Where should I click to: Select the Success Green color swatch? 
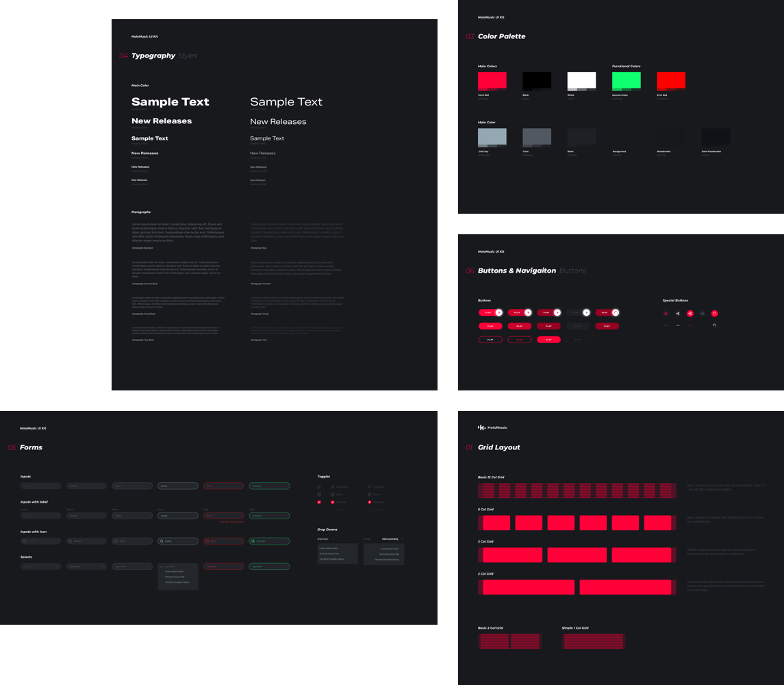[626, 81]
